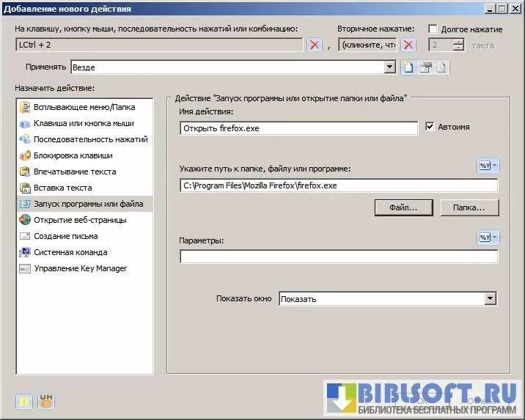Viewport: 525px width, 420px height.
Task: Open the %Y variable dropdown beside Параметры
Action: [x=488, y=237]
